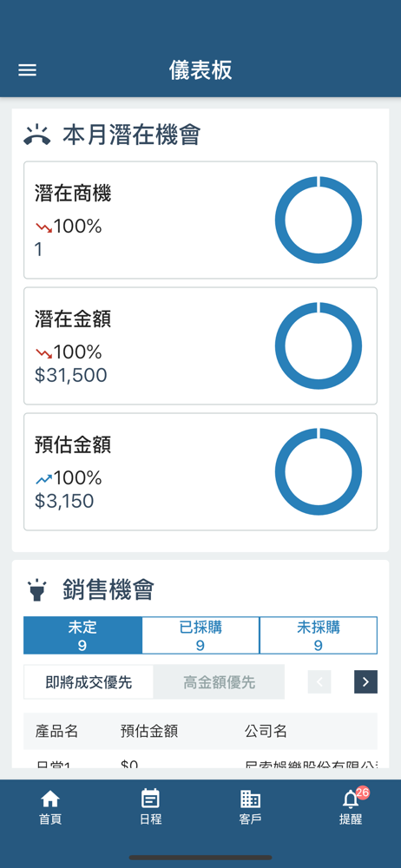Image resolution: width=401 pixels, height=868 pixels.
Task: Select the 高金額優先 sort option
Action: point(220,682)
